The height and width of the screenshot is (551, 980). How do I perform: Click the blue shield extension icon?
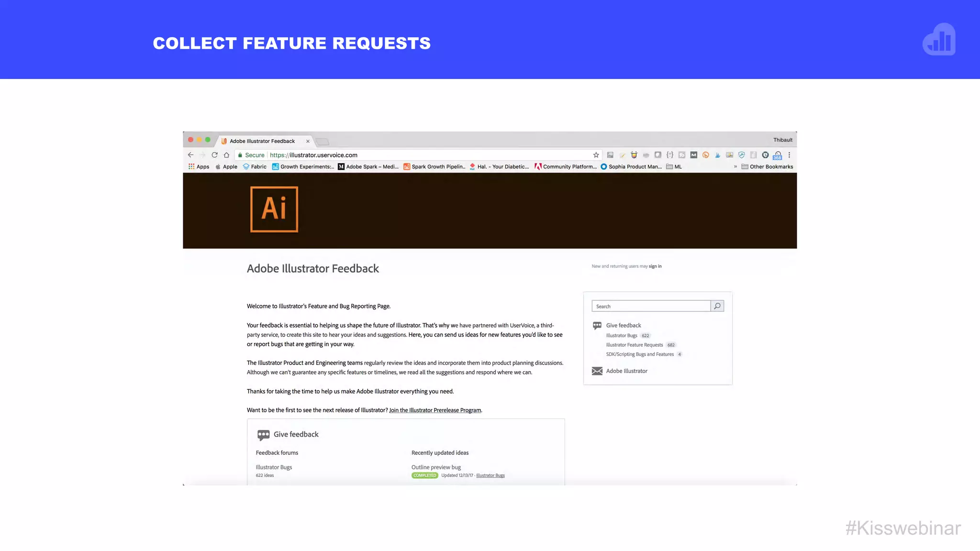point(742,155)
